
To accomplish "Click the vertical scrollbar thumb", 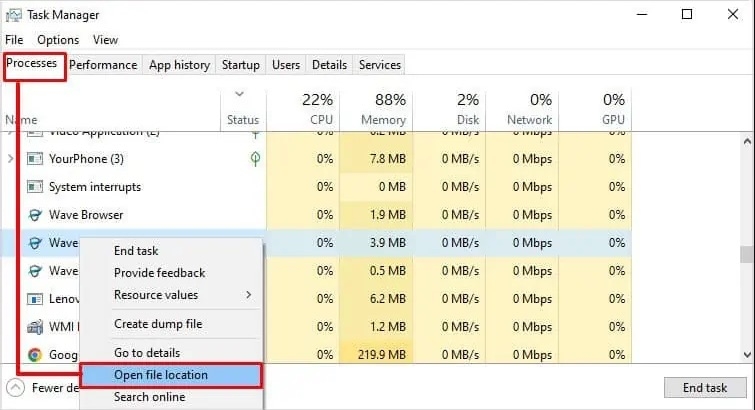I will [745, 254].
